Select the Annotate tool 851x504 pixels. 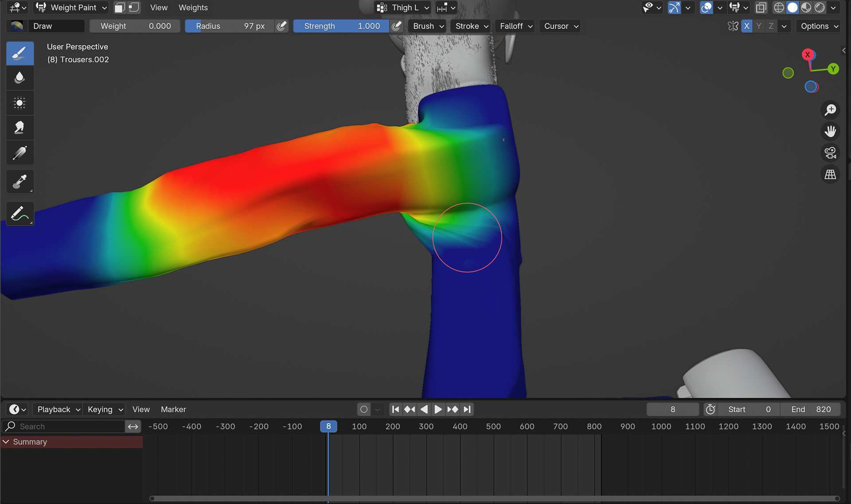click(20, 214)
